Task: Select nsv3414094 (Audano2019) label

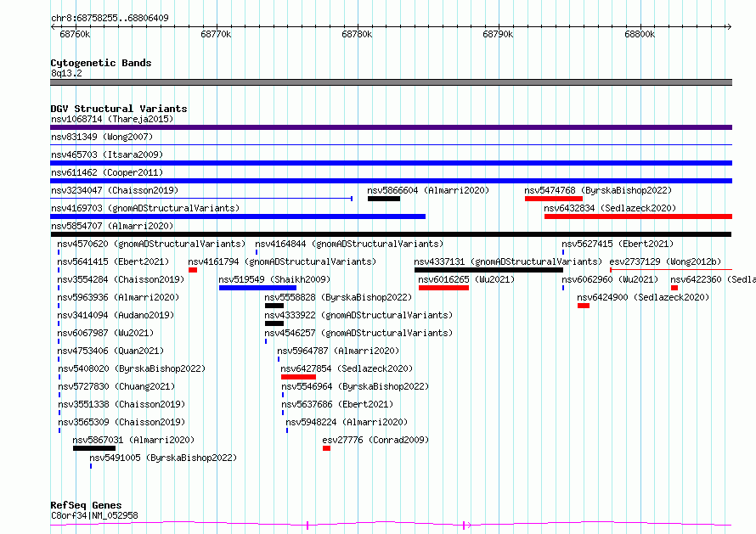Action: (116, 315)
